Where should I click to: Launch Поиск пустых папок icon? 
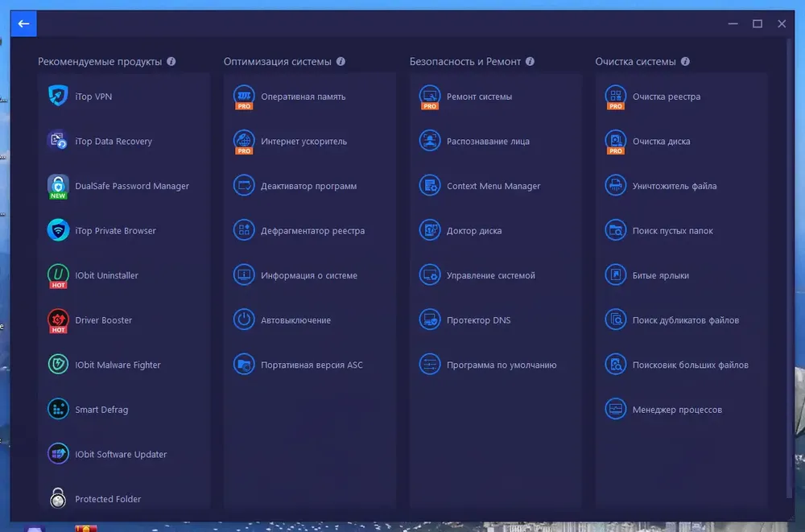point(616,230)
